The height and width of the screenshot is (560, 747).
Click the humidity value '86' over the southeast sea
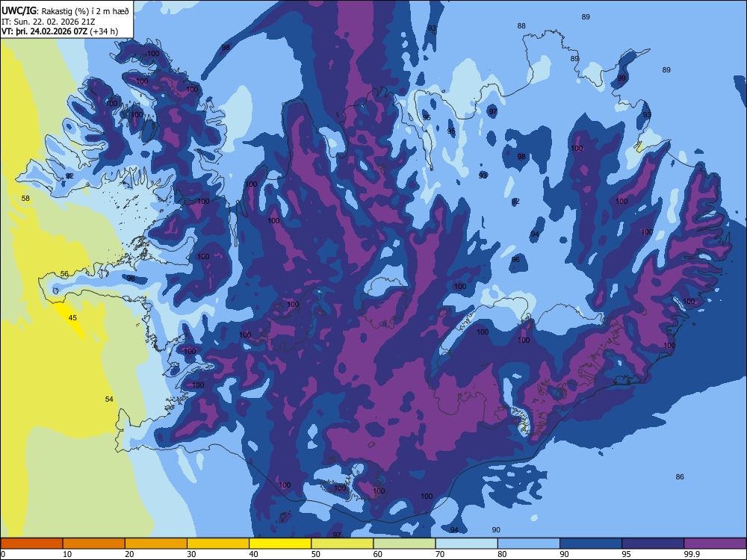[680, 476]
